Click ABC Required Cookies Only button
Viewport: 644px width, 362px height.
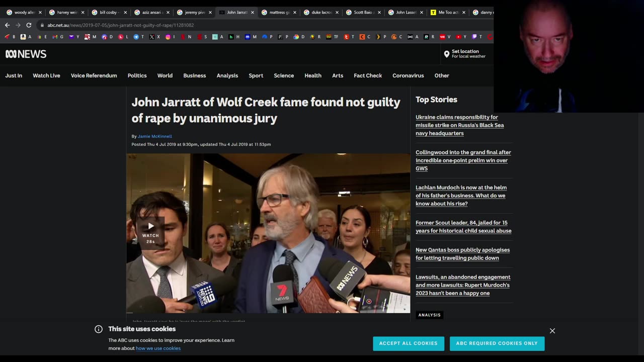pyautogui.click(x=497, y=343)
